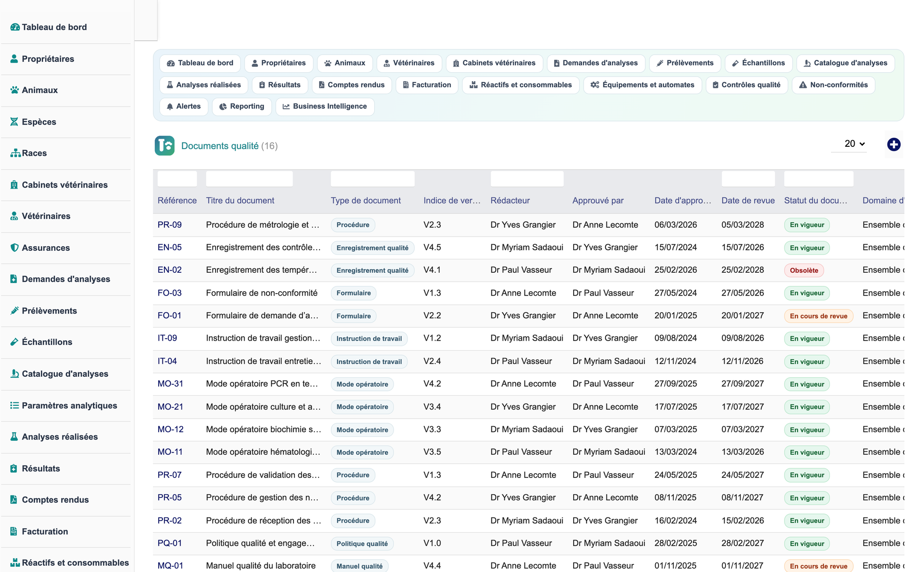924x572 pixels.
Task: Open the Équipements et automates tab
Action: pyautogui.click(x=642, y=85)
